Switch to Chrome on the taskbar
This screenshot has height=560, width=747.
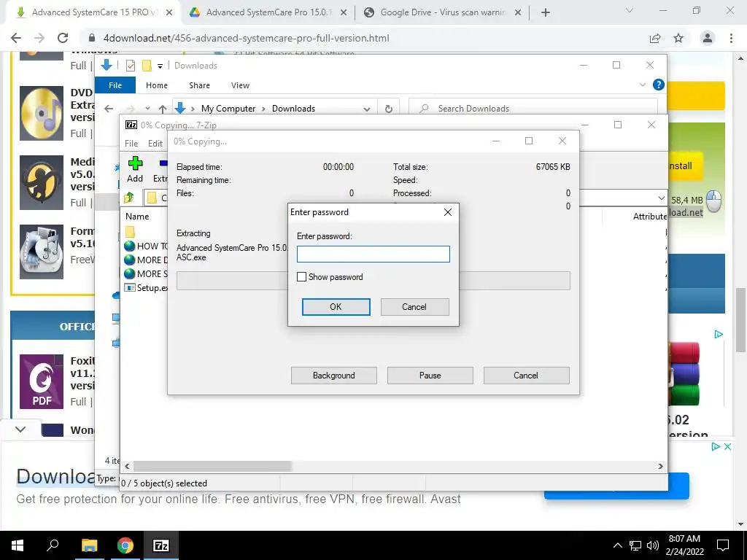pyautogui.click(x=125, y=545)
